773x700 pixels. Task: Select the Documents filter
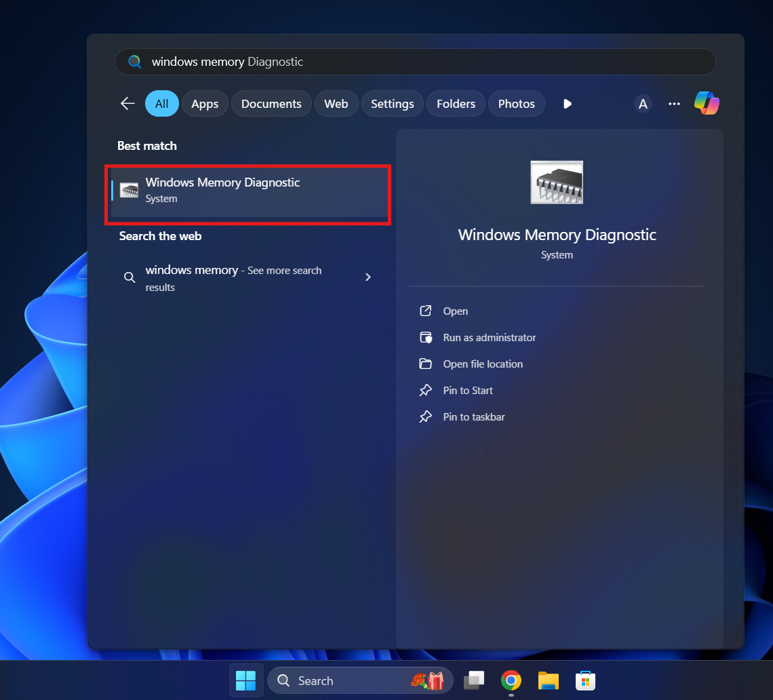point(271,103)
